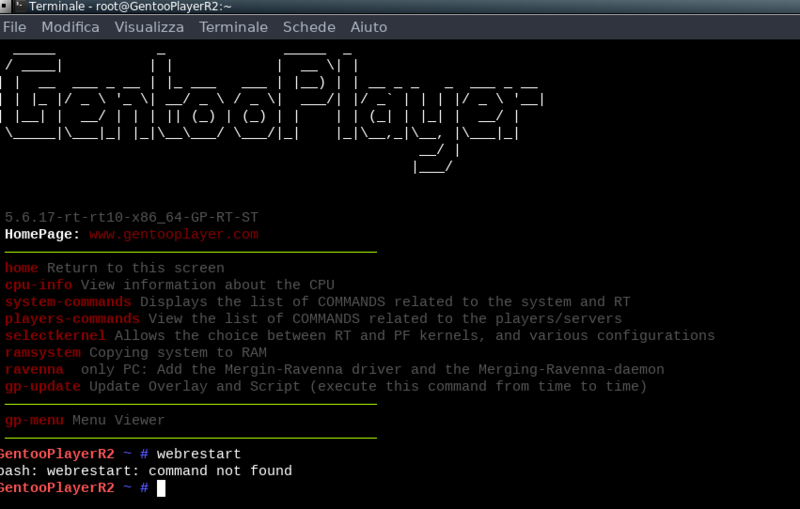800x509 pixels.
Task: Click 'Copying system to RAM' description
Action: (x=178, y=352)
